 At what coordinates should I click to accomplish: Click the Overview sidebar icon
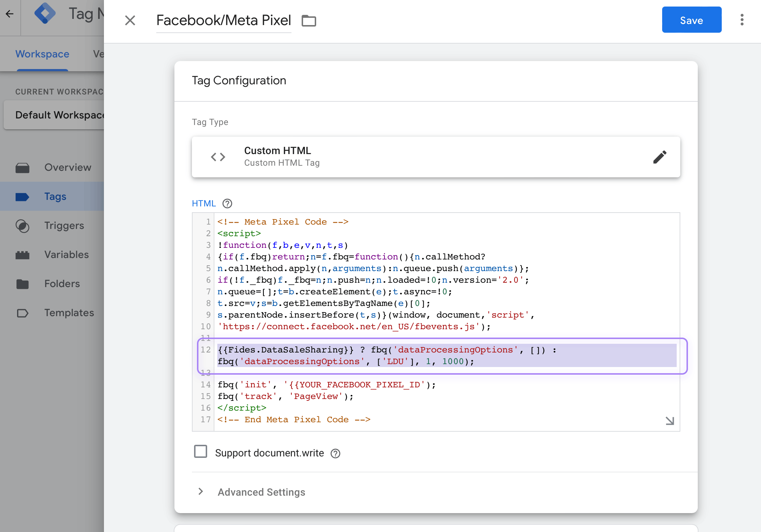point(23,168)
